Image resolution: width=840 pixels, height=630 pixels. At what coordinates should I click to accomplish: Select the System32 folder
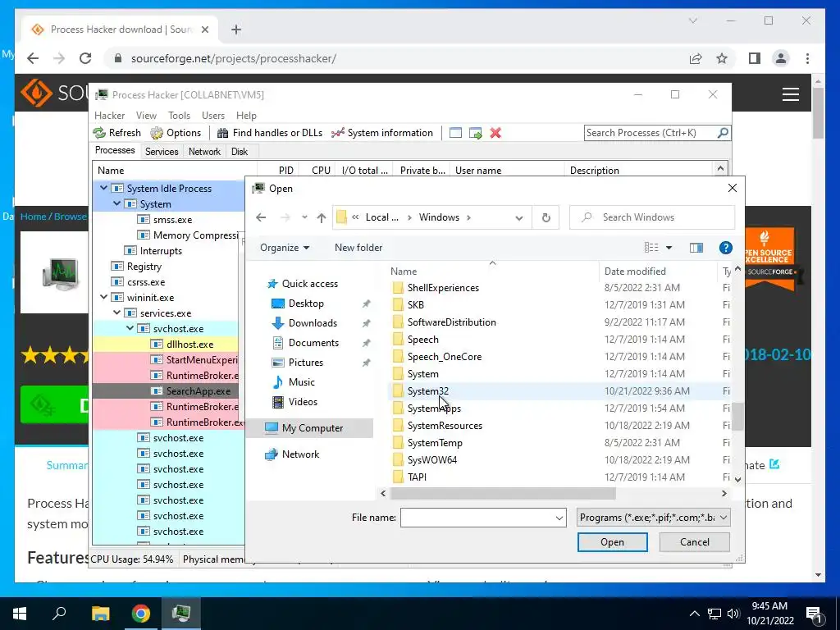pos(427,391)
